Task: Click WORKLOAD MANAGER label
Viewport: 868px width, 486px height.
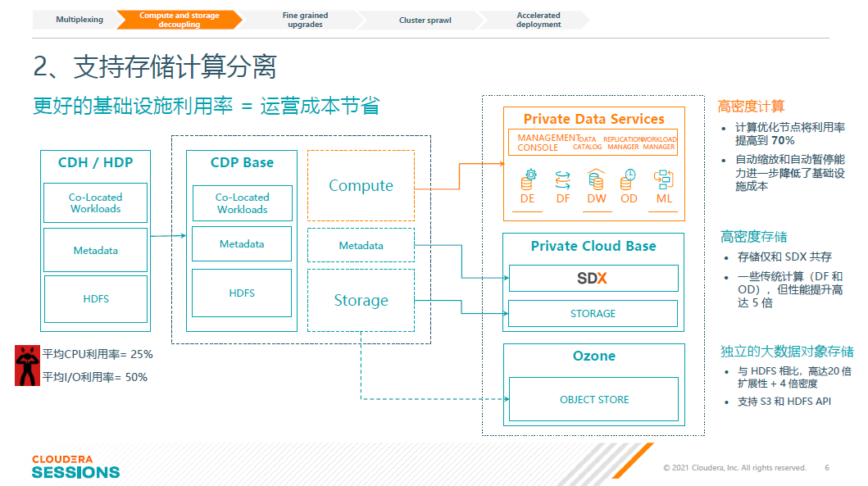Action: pyautogui.click(x=659, y=143)
